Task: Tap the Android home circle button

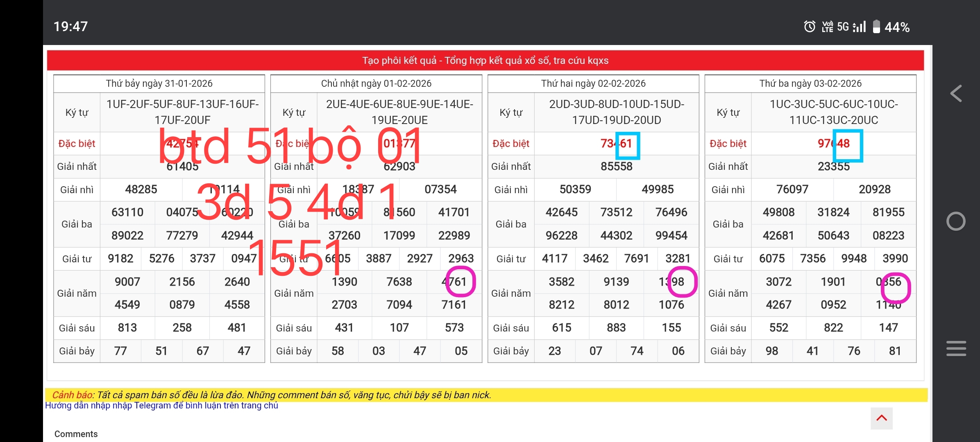Action: tap(956, 221)
